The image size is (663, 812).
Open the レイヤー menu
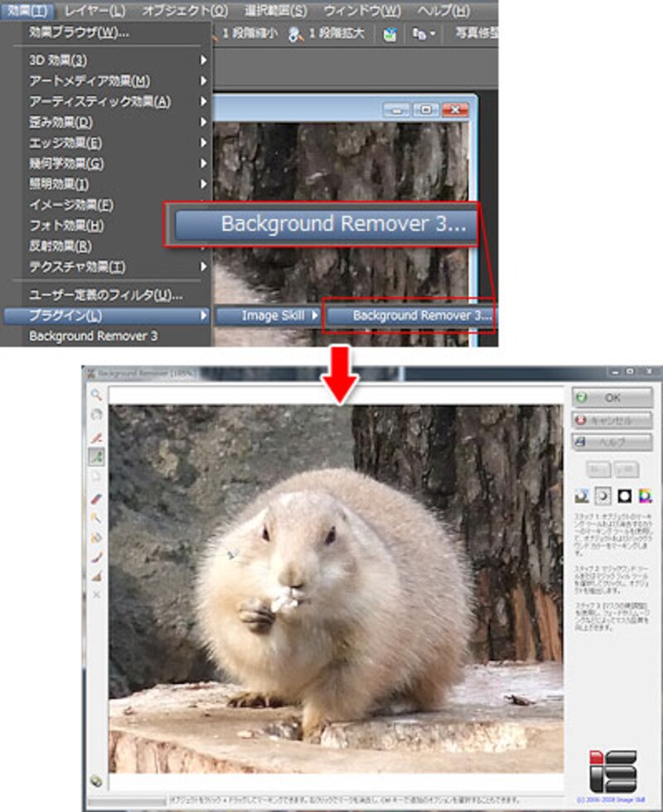tap(94, 11)
